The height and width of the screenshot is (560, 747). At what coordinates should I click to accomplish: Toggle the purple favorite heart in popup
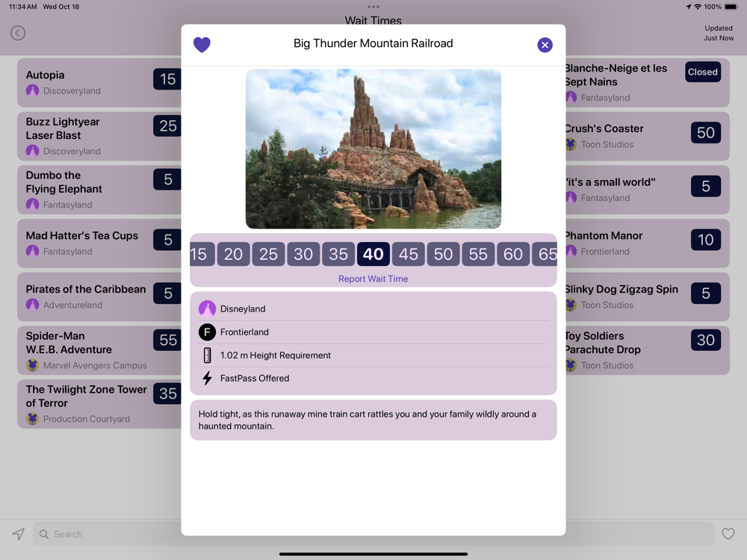tap(202, 45)
